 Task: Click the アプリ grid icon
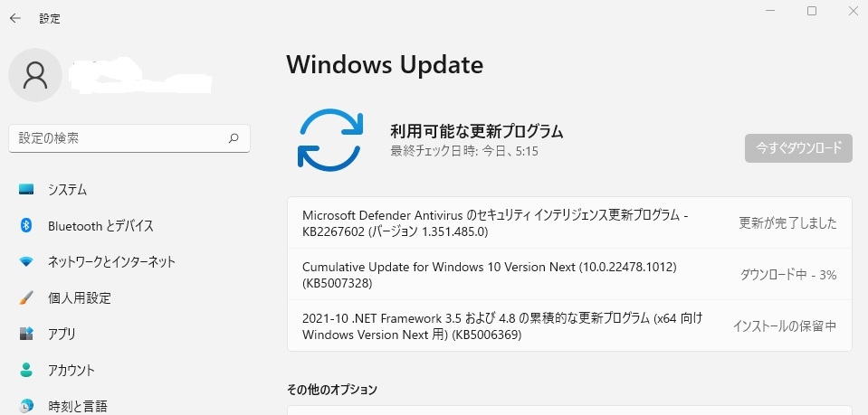click(x=26, y=334)
